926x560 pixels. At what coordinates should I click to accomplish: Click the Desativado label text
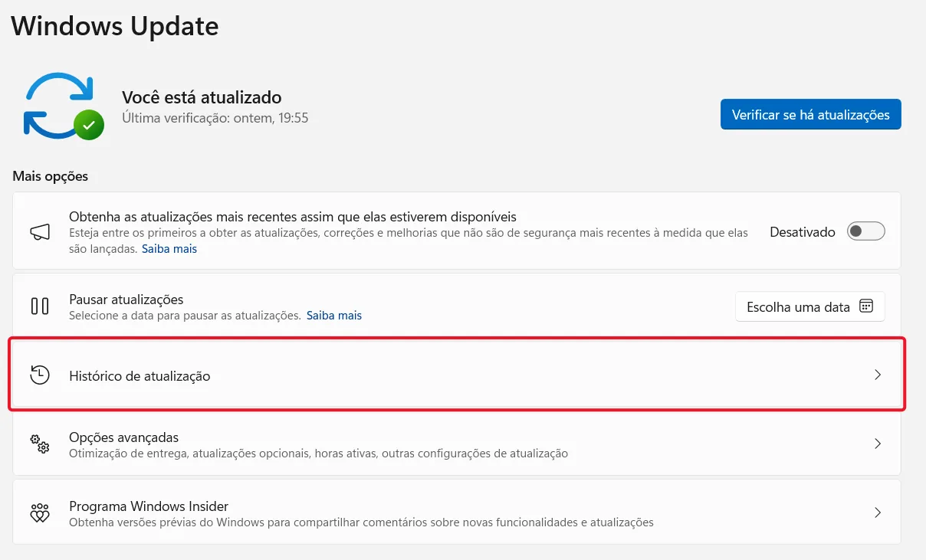[803, 231]
